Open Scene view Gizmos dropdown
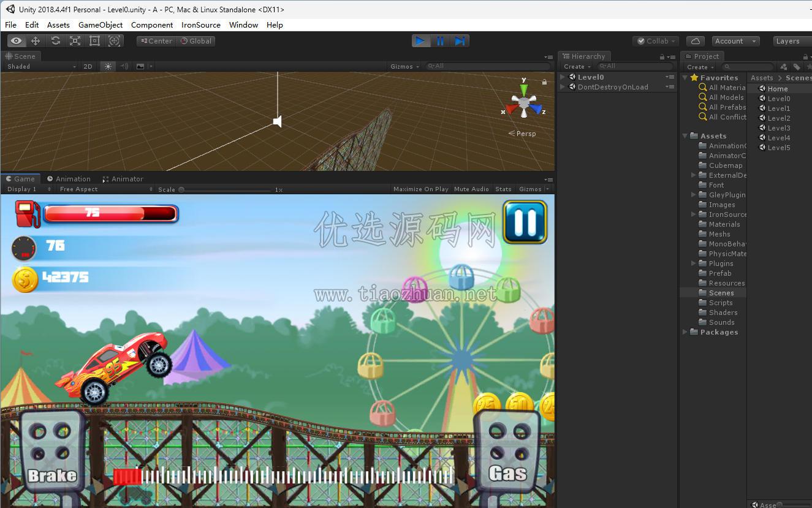 [404, 66]
